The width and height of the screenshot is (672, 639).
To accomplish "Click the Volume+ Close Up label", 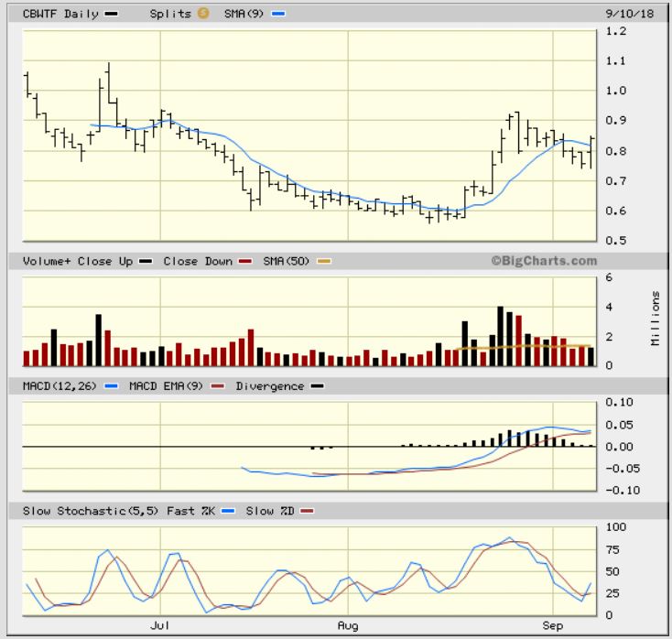I will 78,261.
